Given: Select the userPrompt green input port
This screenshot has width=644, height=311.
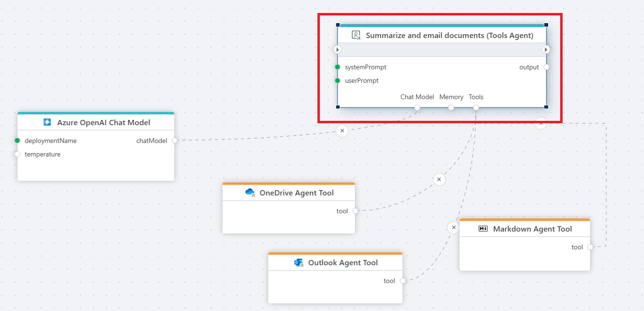Looking at the screenshot, I should [338, 80].
